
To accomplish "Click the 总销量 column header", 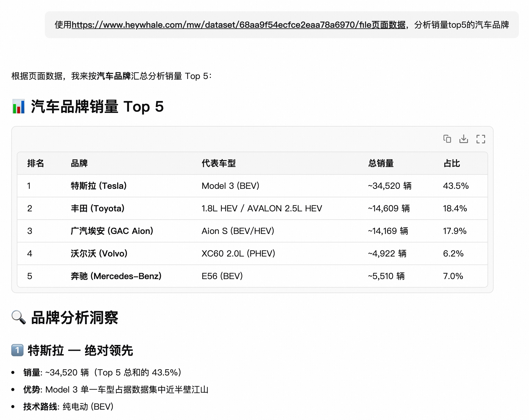I will pyautogui.click(x=381, y=163).
